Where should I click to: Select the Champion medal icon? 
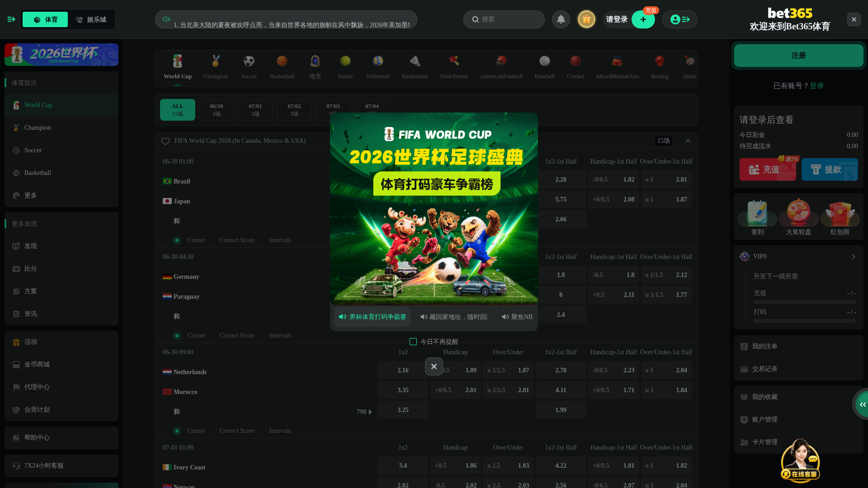(216, 61)
